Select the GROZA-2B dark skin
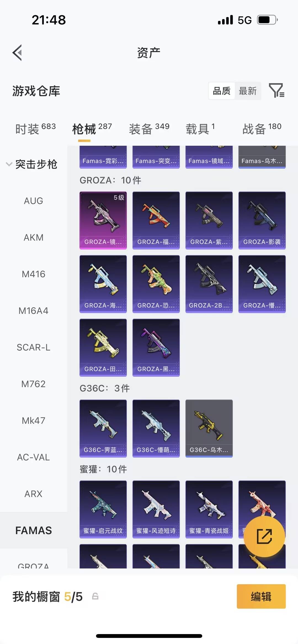This screenshot has width=298, height=644. [209, 284]
